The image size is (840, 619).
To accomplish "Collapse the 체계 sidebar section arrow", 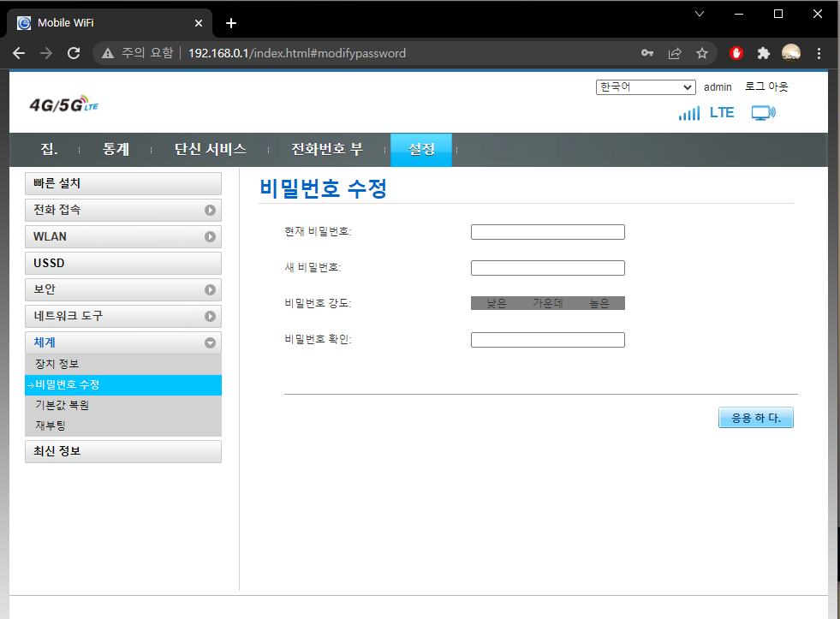I will (210, 342).
